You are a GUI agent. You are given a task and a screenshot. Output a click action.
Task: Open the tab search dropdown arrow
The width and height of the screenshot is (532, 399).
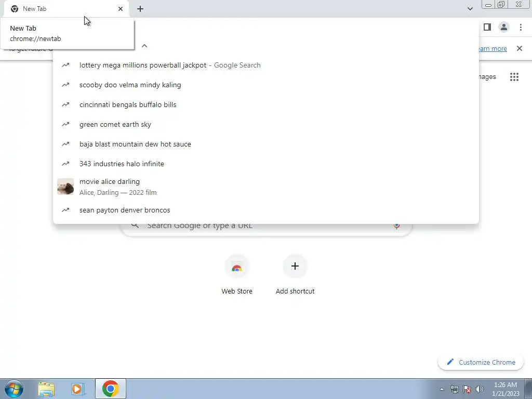[470, 9]
